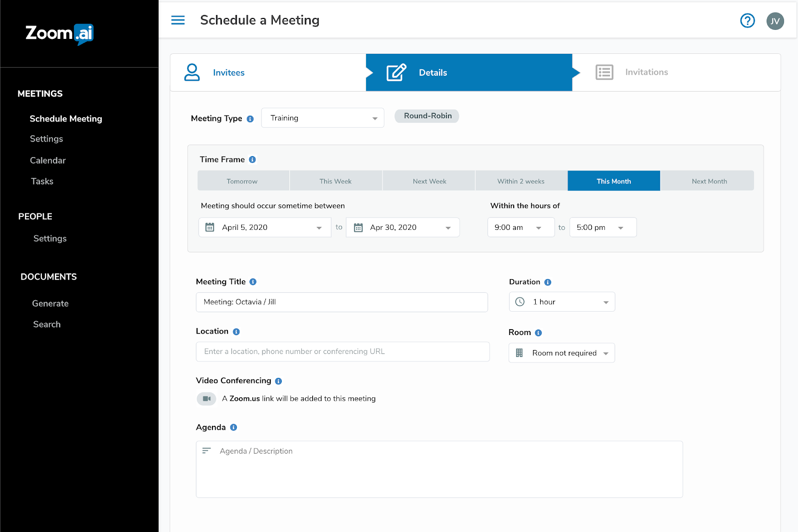The width and height of the screenshot is (798, 532).
Task: Click the Agenda info icon
Action: (233, 427)
